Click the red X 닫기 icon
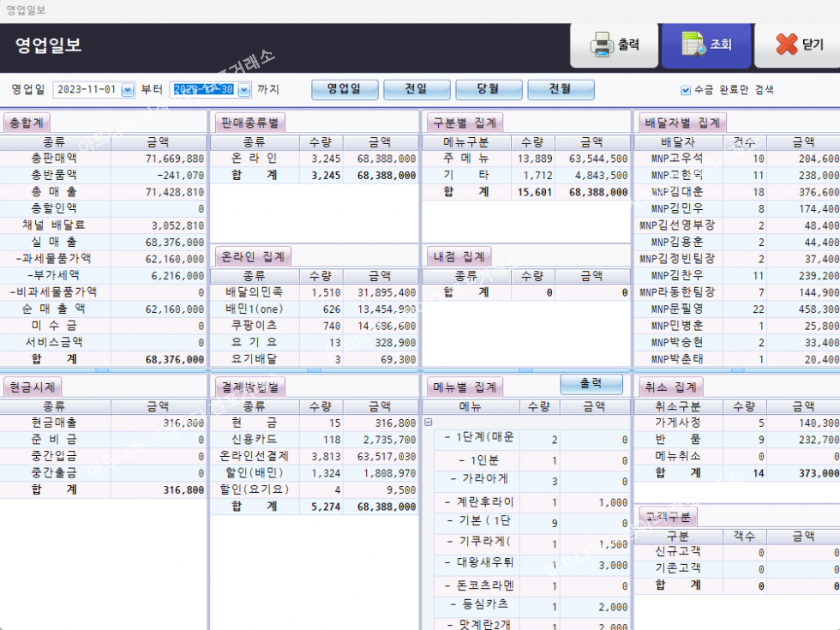The height and width of the screenshot is (630, 840). tap(787, 45)
